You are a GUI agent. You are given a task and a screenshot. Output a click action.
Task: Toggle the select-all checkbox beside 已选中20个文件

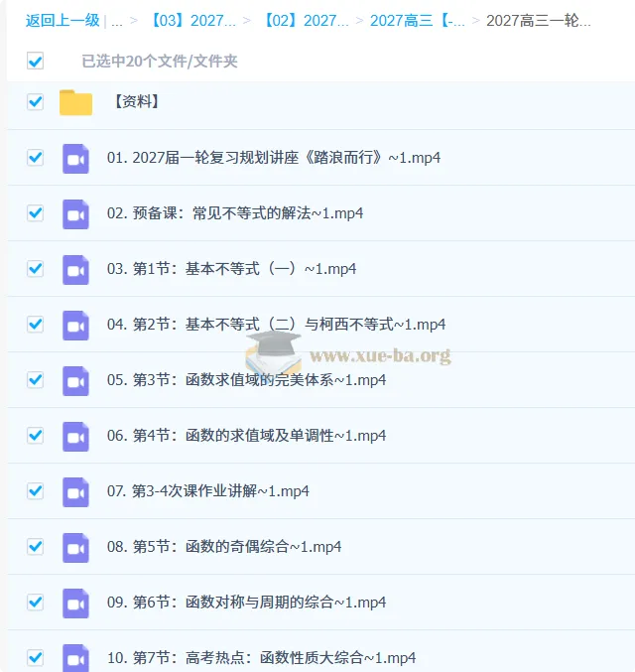tap(35, 61)
